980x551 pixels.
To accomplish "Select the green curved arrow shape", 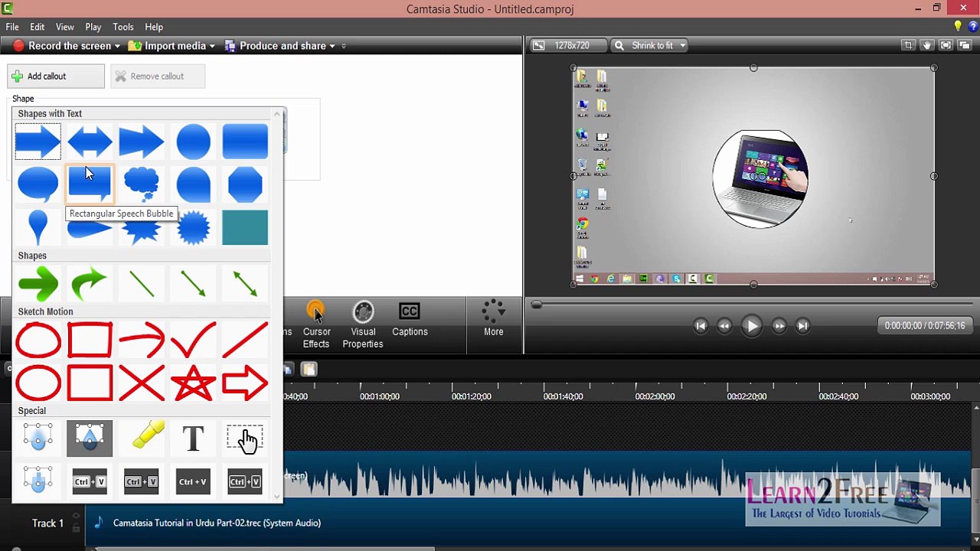I will pos(90,283).
